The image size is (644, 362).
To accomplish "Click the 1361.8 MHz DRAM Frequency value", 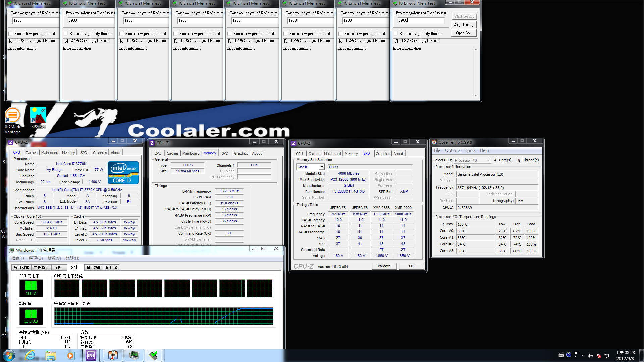I will click(229, 191).
